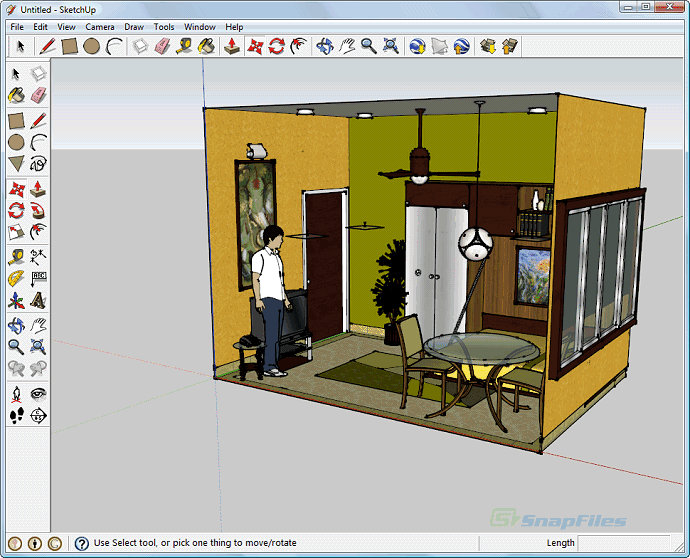Choose Select arrow in left tool palette
The width and height of the screenshot is (690, 558).
16,74
